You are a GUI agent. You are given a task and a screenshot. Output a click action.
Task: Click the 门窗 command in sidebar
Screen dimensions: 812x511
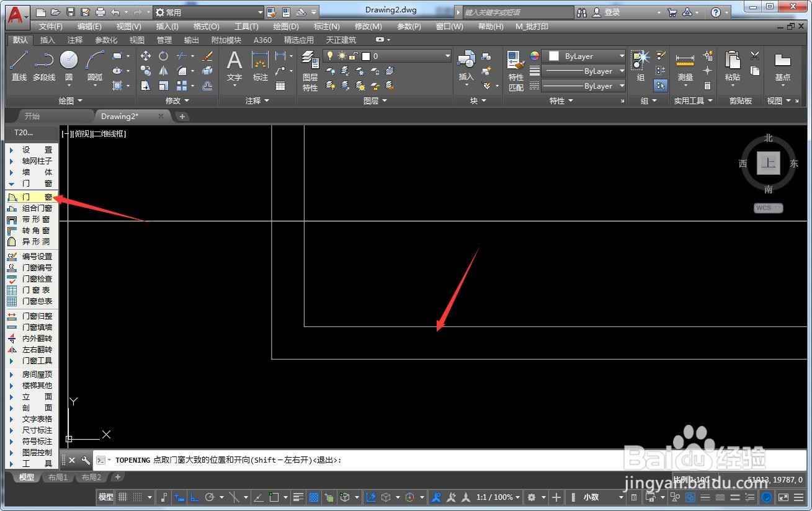coord(31,197)
